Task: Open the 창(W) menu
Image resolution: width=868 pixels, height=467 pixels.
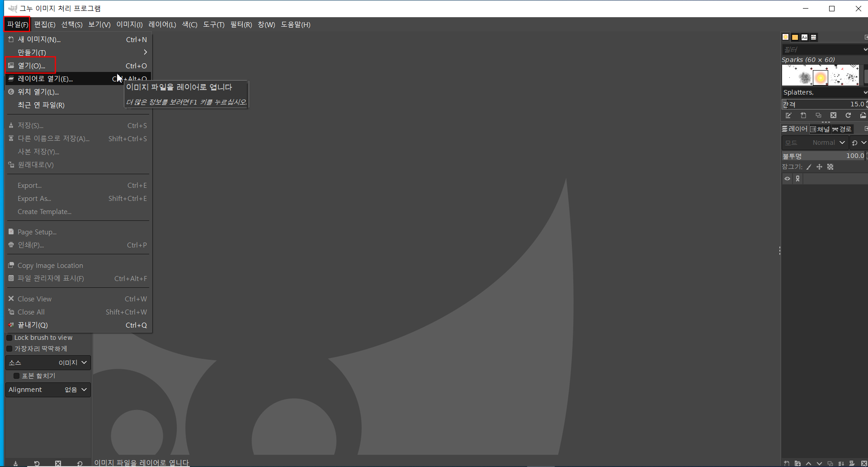Action: coord(267,24)
